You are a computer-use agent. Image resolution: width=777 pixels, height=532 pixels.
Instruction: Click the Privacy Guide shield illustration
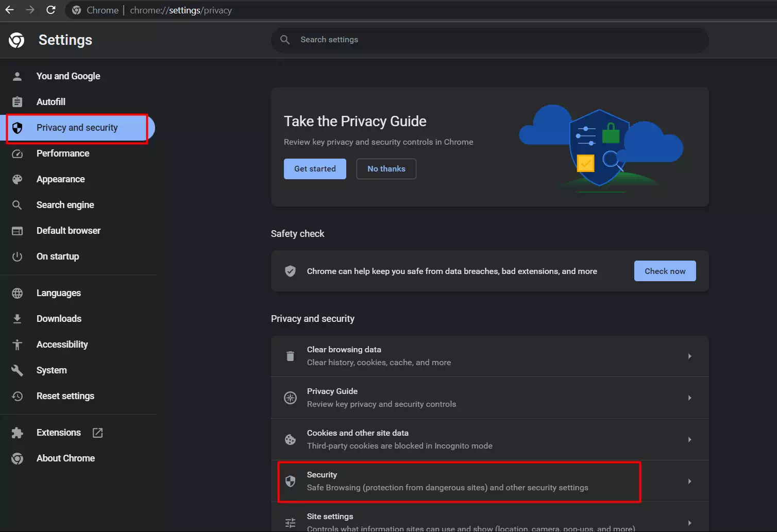pyautogui.click(x=600, y=148)
